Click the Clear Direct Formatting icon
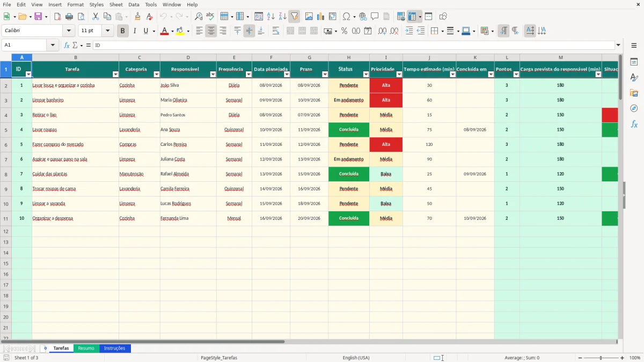 (x=150, y=17)
